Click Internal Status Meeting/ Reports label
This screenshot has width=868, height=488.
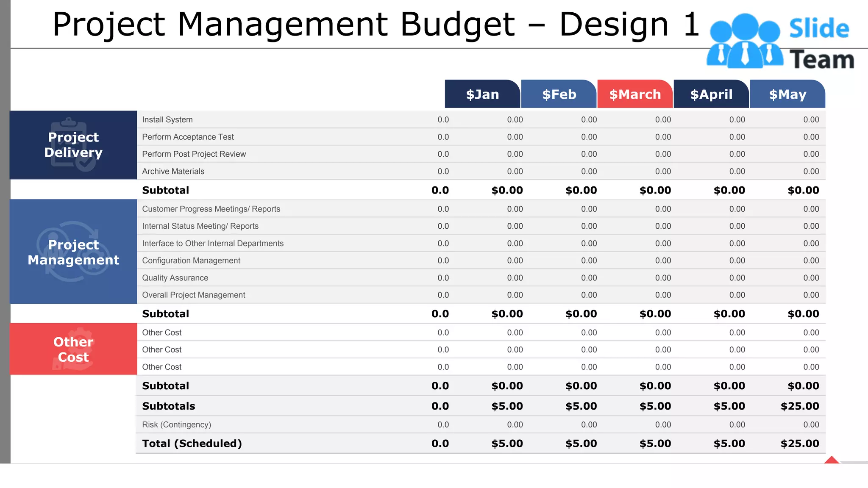[200, 226]
